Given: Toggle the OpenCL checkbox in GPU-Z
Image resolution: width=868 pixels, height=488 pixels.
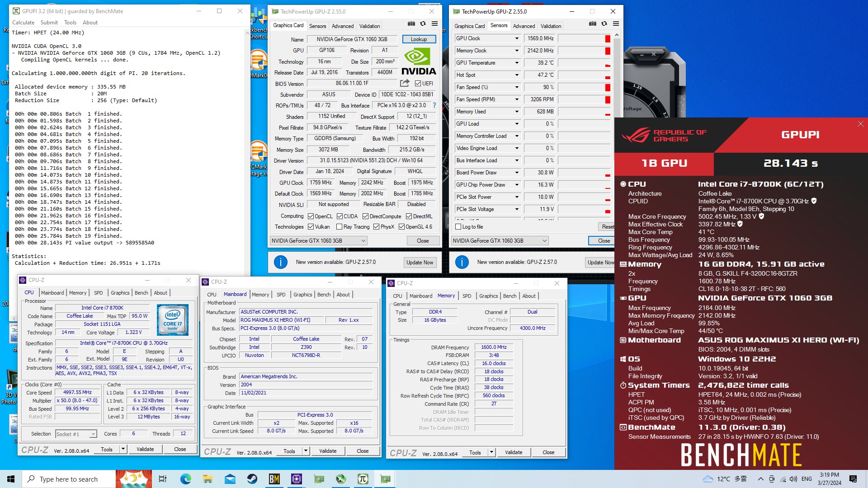Looking at the screenshot, I should coord(311,216).
